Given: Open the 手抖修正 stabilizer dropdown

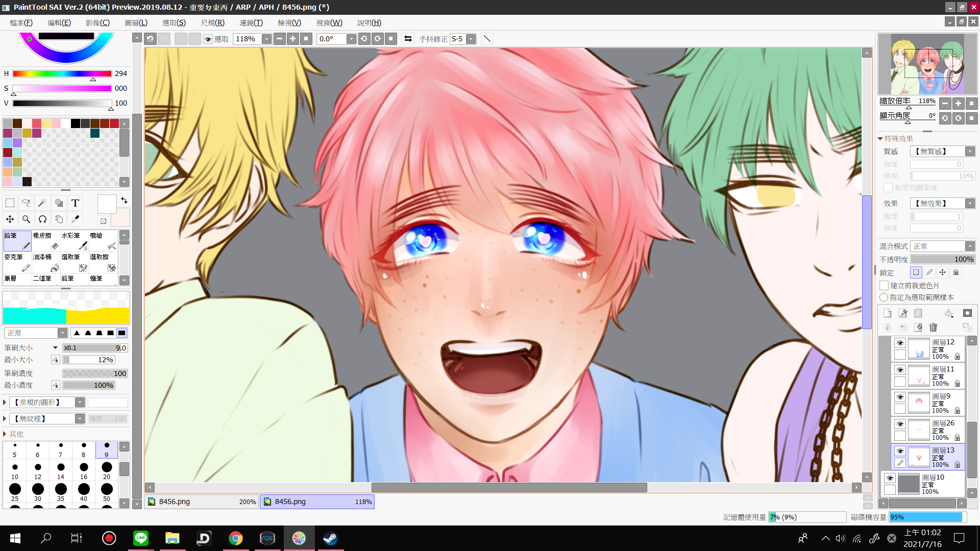Looking at the screenshot, I should [x=471, y=39].
